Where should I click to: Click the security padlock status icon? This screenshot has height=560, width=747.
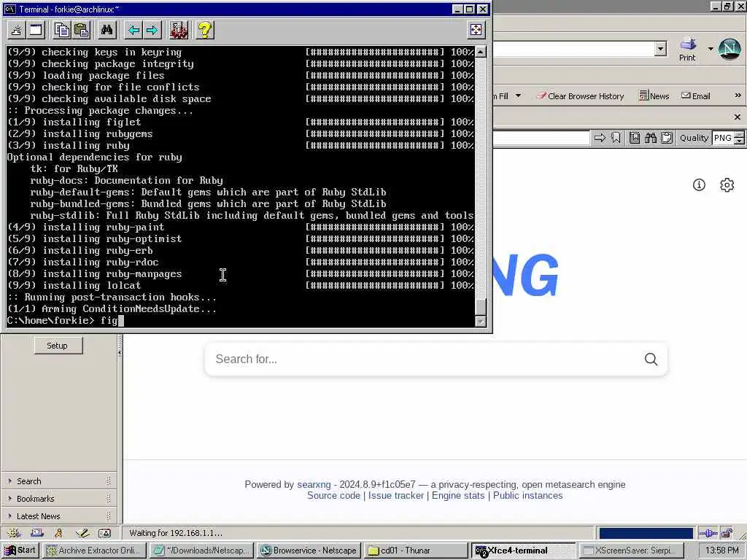click(727, 533)
